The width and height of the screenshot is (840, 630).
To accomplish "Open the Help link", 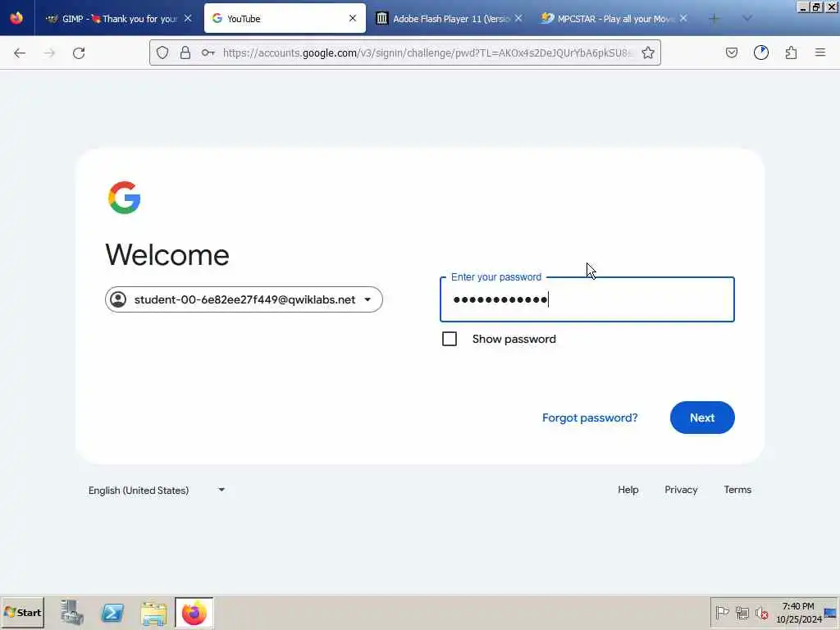I will coord(628,490).
